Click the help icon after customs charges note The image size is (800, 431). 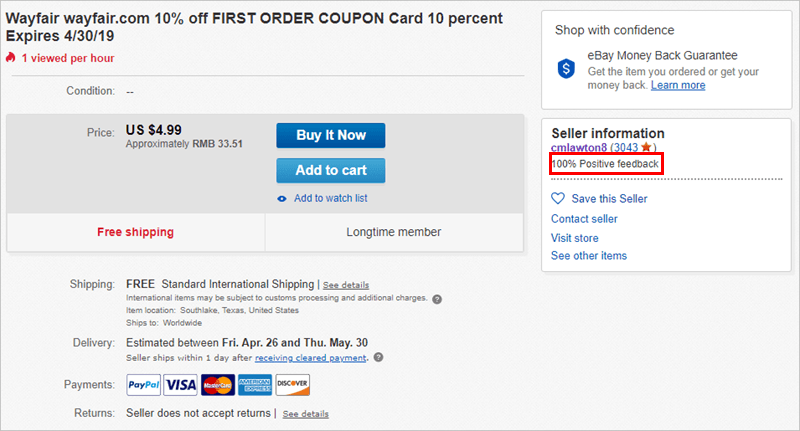pos(437,299)
